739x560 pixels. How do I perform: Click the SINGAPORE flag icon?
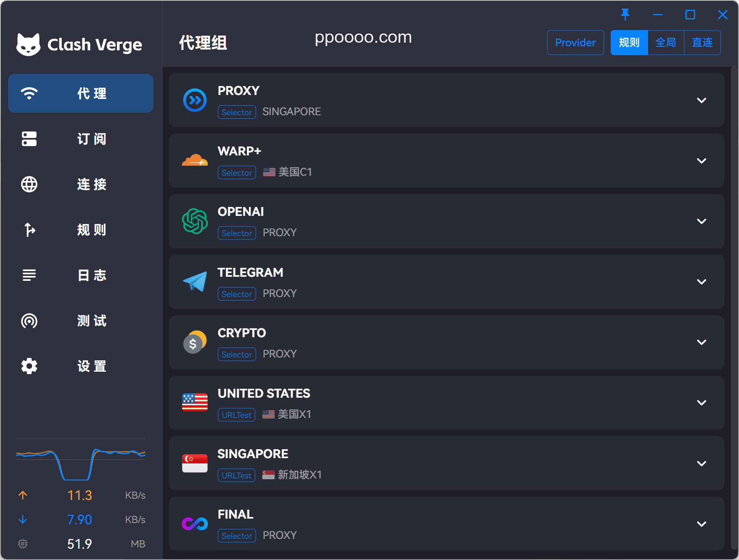195,463
